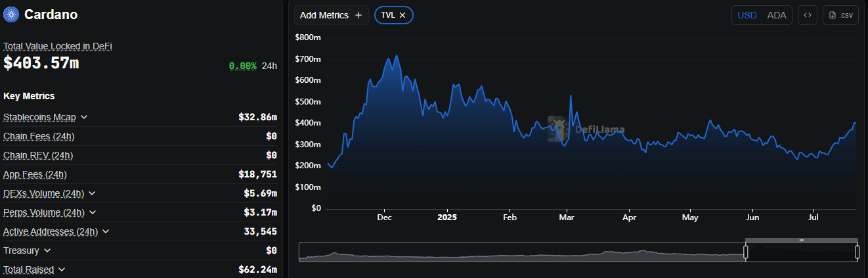Click the right handle of the range slider
Screen dimensions: 868x278
[857, 252]
